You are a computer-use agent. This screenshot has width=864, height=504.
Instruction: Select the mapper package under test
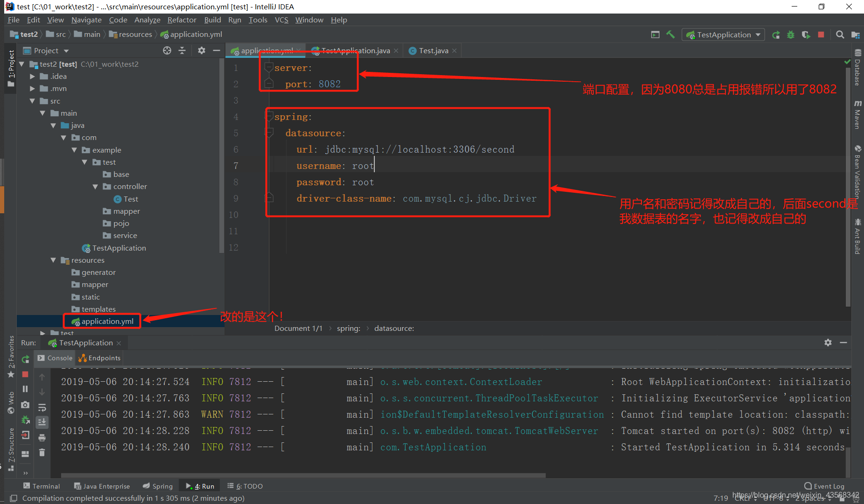tap(126, 211)
